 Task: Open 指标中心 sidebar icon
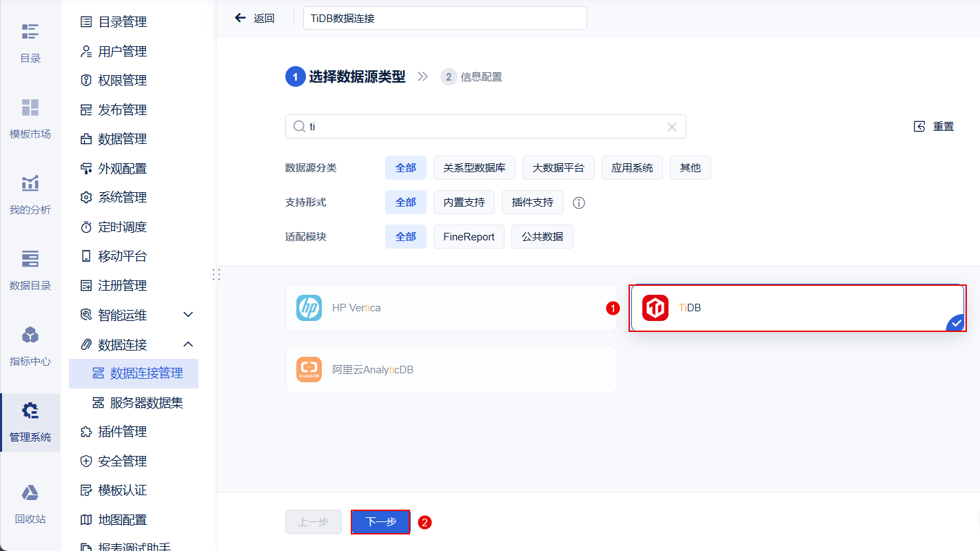(30, 345)
